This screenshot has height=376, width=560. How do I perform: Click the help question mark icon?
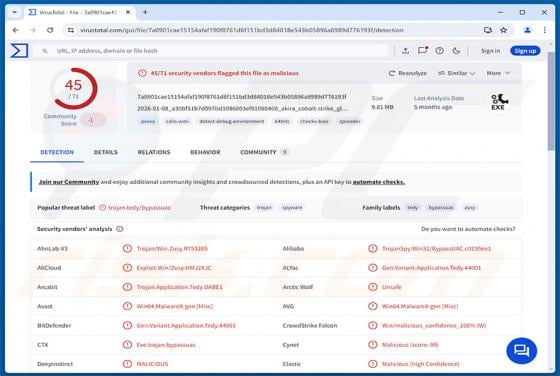pos(439,51)
